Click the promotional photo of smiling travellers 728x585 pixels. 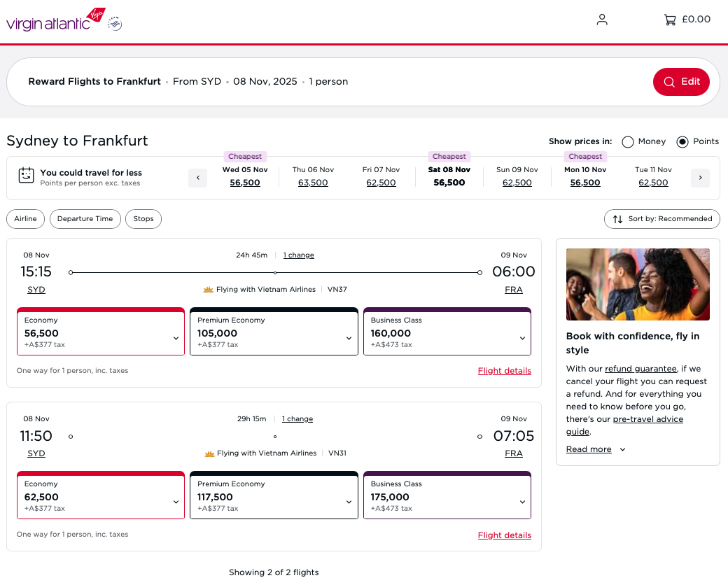638,284
